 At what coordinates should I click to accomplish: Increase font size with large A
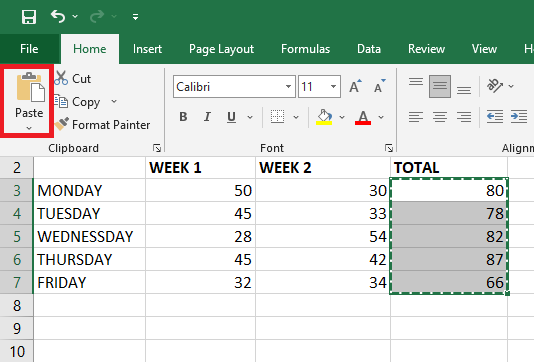click(355, 86)
